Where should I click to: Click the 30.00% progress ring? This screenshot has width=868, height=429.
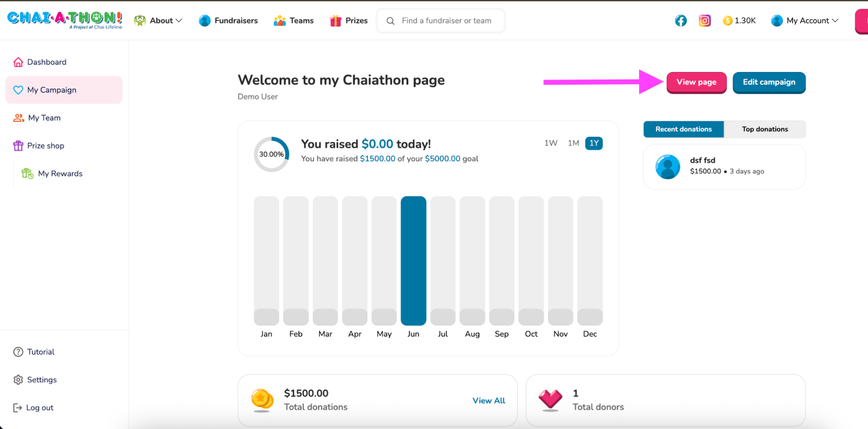[271, 154]
